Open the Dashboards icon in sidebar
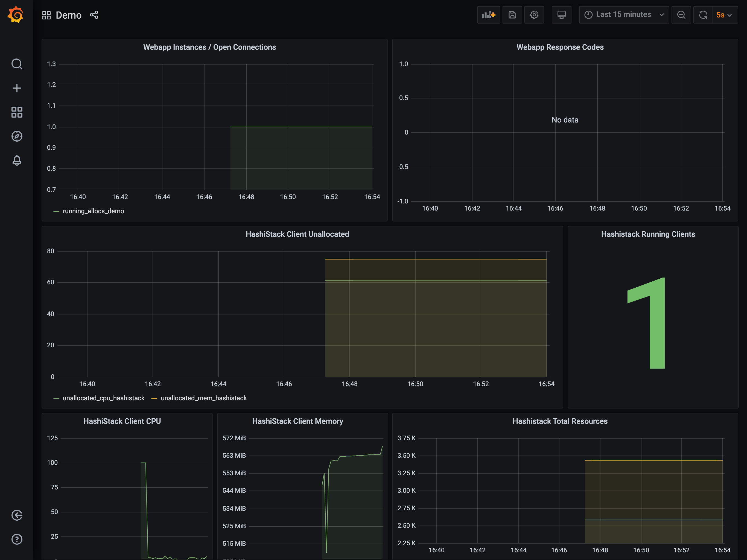 click(17, 112)
